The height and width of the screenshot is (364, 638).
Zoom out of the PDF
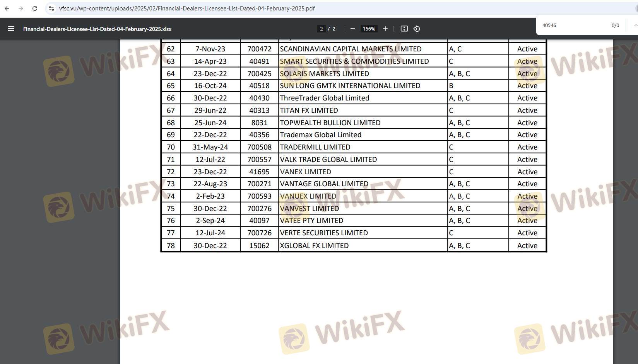pyautogui.click(x=352, y=29)
